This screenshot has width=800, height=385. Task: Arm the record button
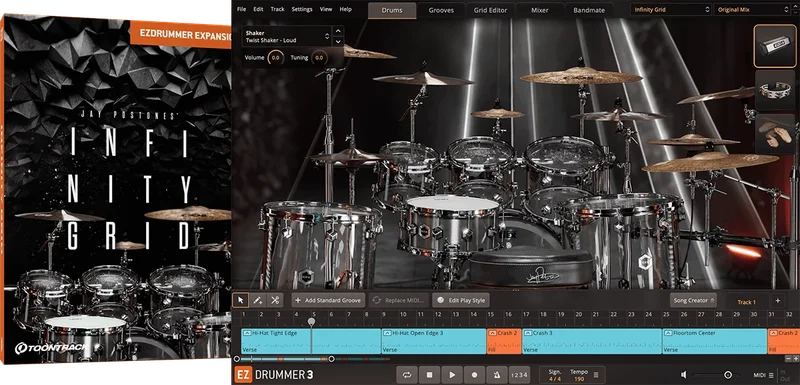(474, 375)
